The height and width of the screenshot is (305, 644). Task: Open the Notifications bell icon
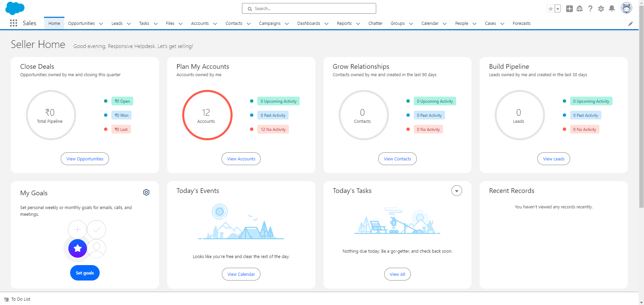coord(612,9)
